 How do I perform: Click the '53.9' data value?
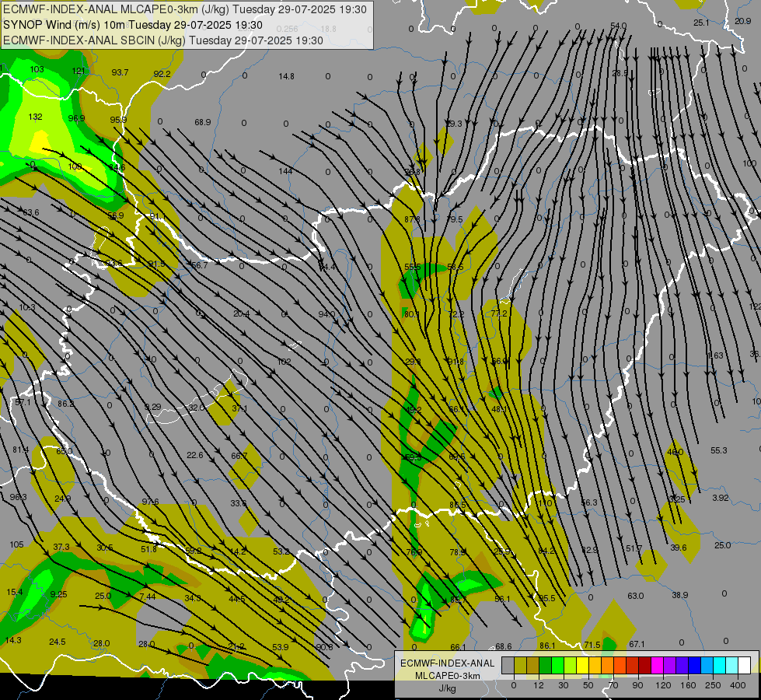tap(281, 647)
